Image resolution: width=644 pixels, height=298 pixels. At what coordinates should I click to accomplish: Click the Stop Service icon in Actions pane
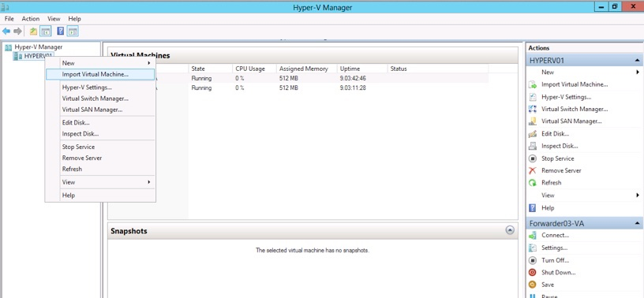[533, 158]
